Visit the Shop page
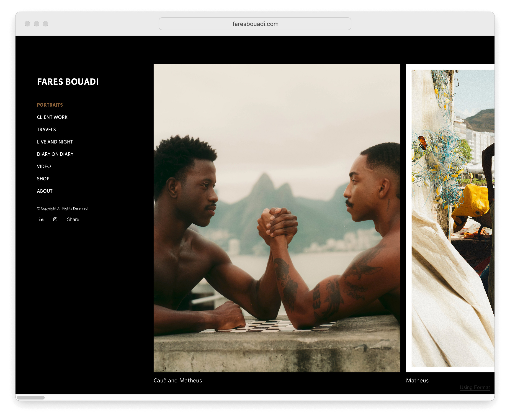 click(43, 179)
